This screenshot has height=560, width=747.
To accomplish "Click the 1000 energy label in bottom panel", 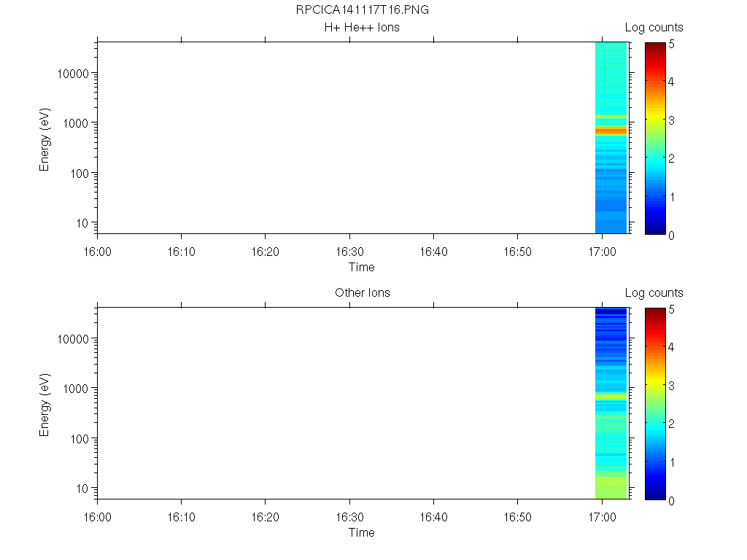I will click(76, 389).
